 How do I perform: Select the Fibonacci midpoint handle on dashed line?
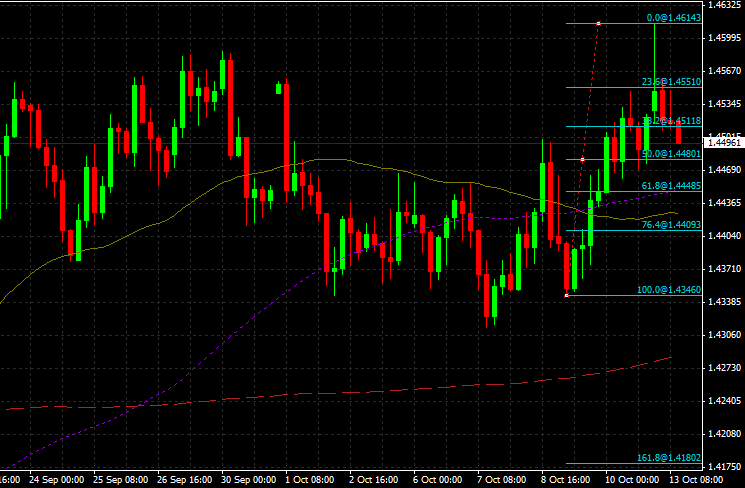[x=583, y=160]
